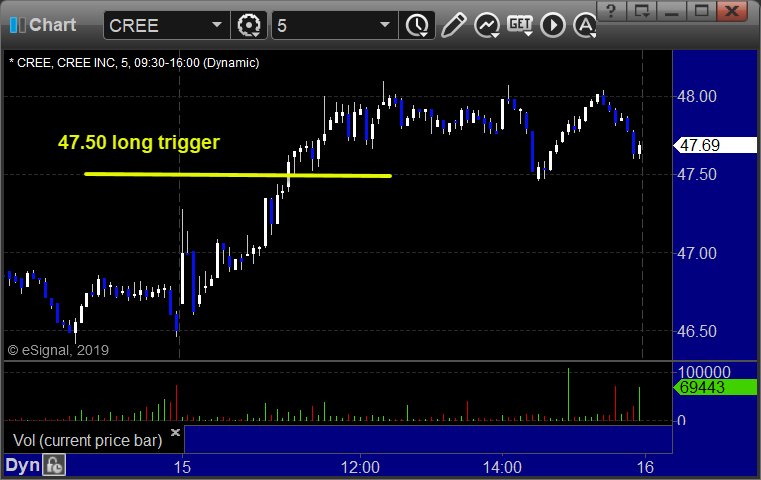Click the 47.00 price axis label

697,253
